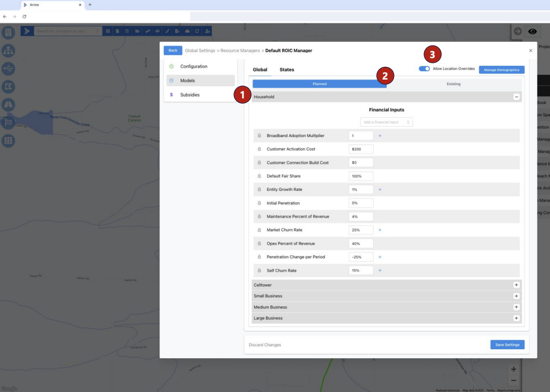Click the user settings toolbar icon

[x=207, y=31]
